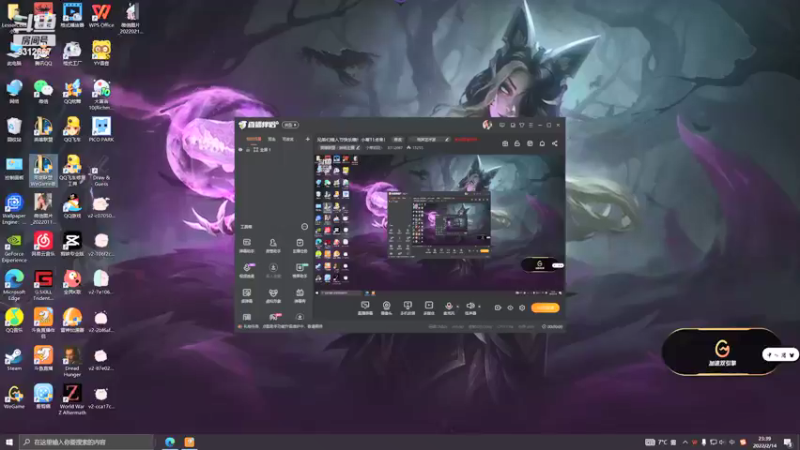
Task: Open the GeForce Experience desktop shortcut
Action: click(14, 247)
